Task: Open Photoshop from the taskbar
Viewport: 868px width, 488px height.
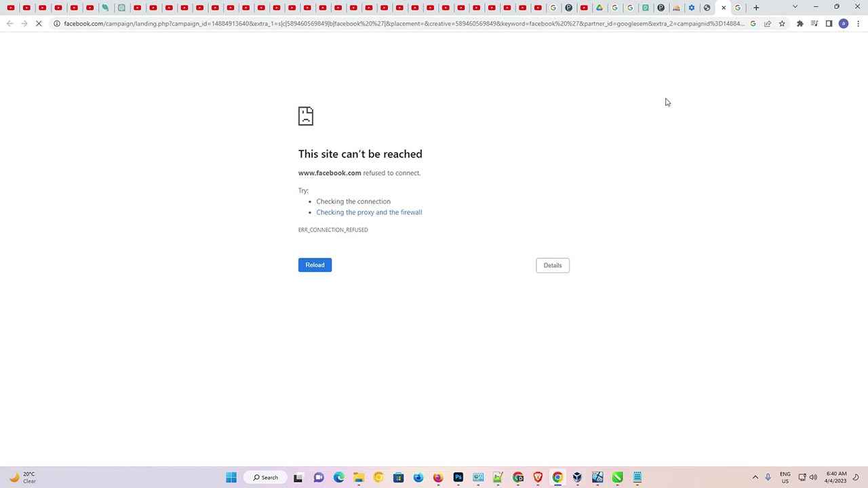Action: tap(458, 477)
